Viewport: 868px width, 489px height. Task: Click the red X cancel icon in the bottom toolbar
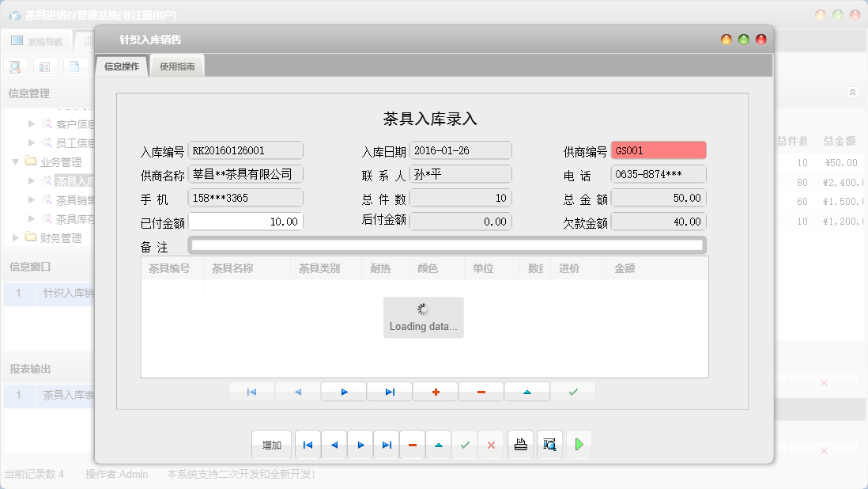(491, 444)
